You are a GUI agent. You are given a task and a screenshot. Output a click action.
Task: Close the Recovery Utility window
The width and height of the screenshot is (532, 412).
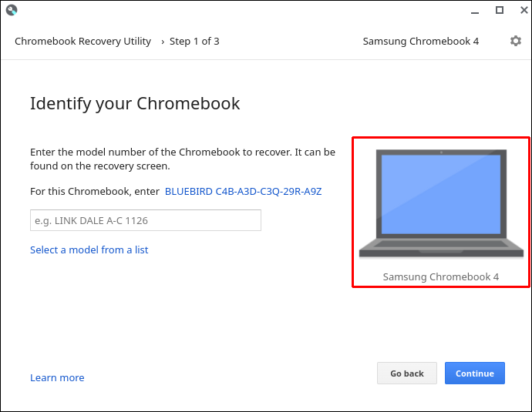524,10
